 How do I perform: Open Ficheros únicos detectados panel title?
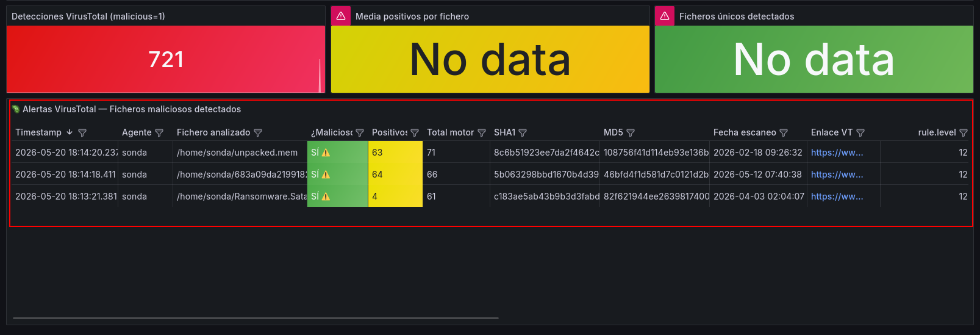click(737, 16)
